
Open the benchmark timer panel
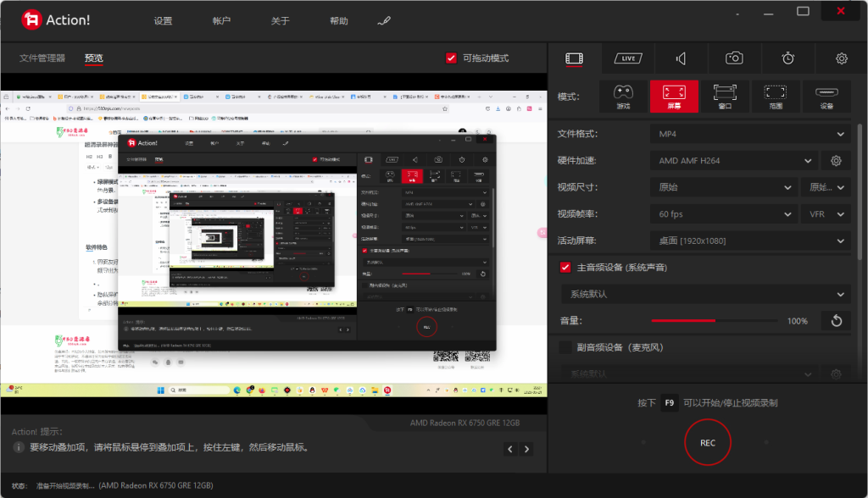click(787, 58)
